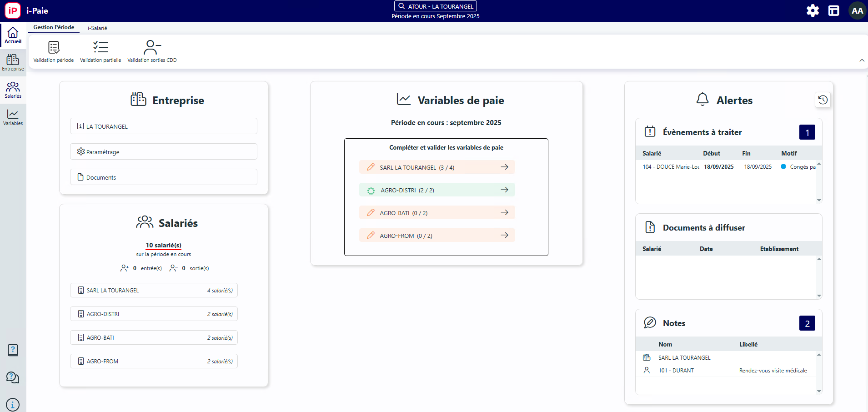Go to Entreprise in sidebar
Viewport: 868px width, 412px height.
[13, 63]
